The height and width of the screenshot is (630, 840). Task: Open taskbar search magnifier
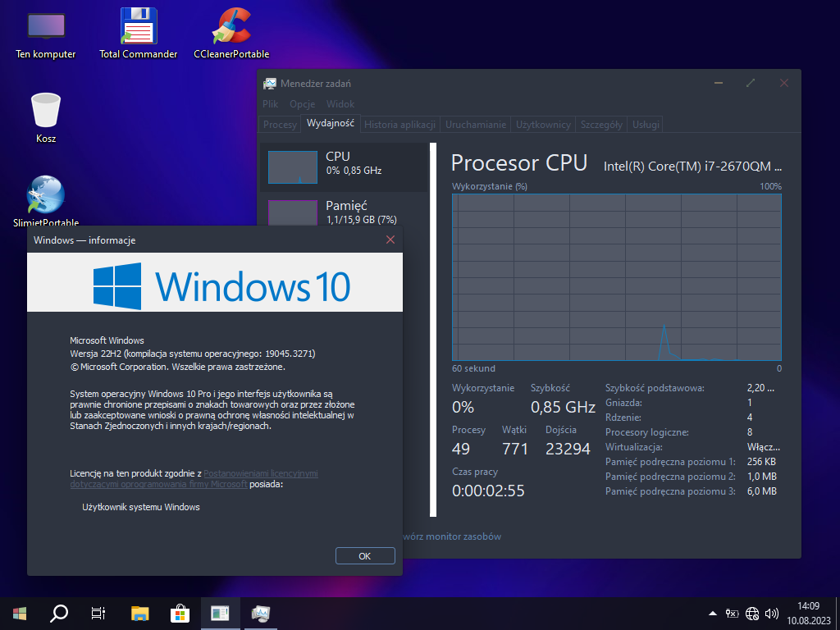59,613
